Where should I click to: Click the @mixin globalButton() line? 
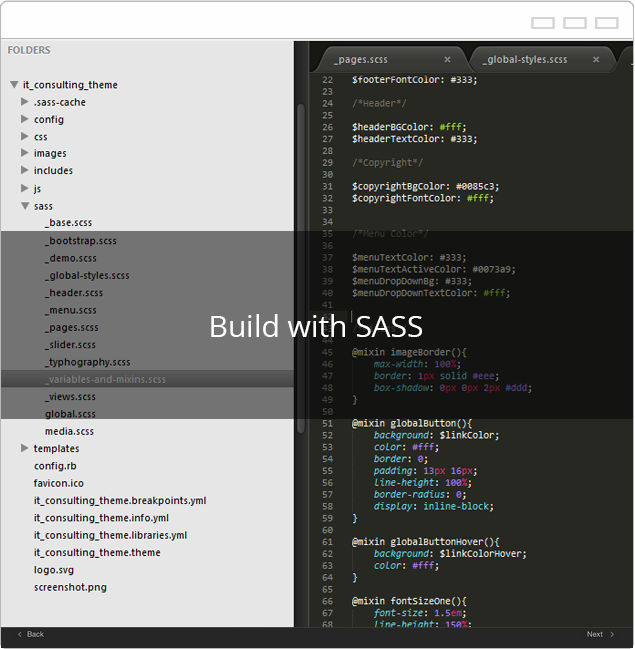tap(412, 423)
